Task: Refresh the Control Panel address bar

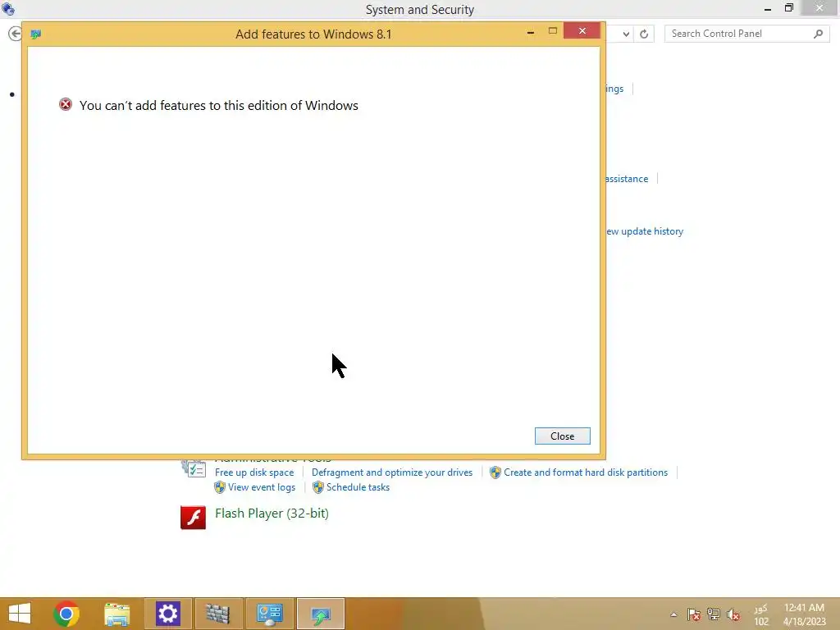Action: click(x=644, y=34)
